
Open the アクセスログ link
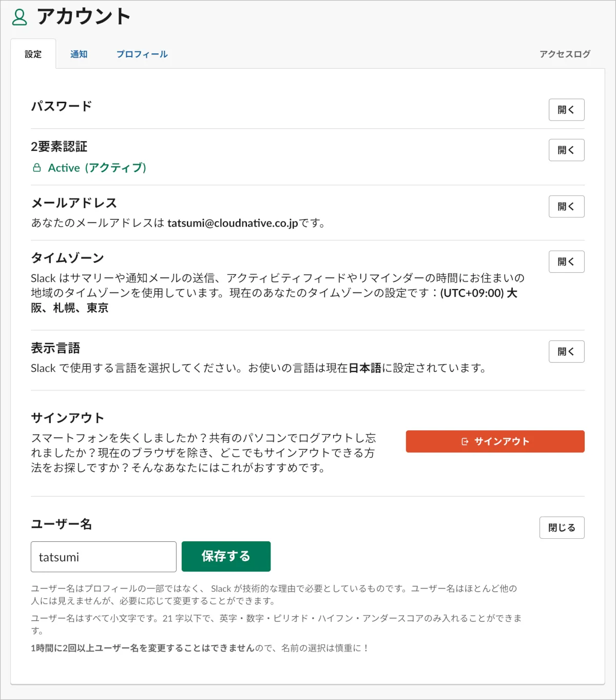[x=565, y=54]
